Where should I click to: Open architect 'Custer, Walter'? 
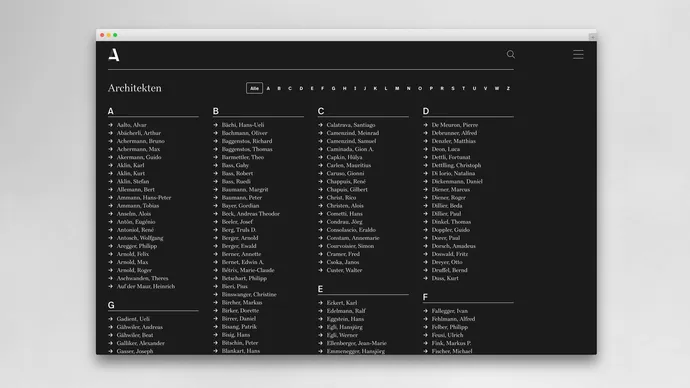tap(345, 270)
